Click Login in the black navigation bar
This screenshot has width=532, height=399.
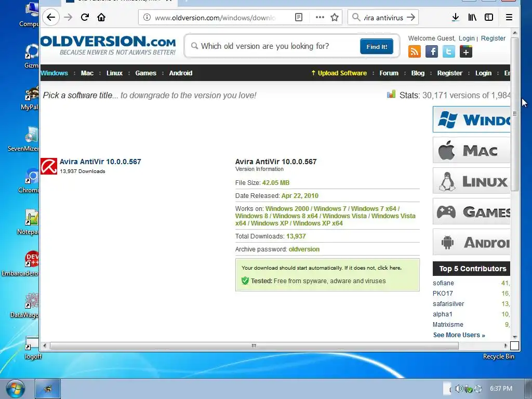484,73
